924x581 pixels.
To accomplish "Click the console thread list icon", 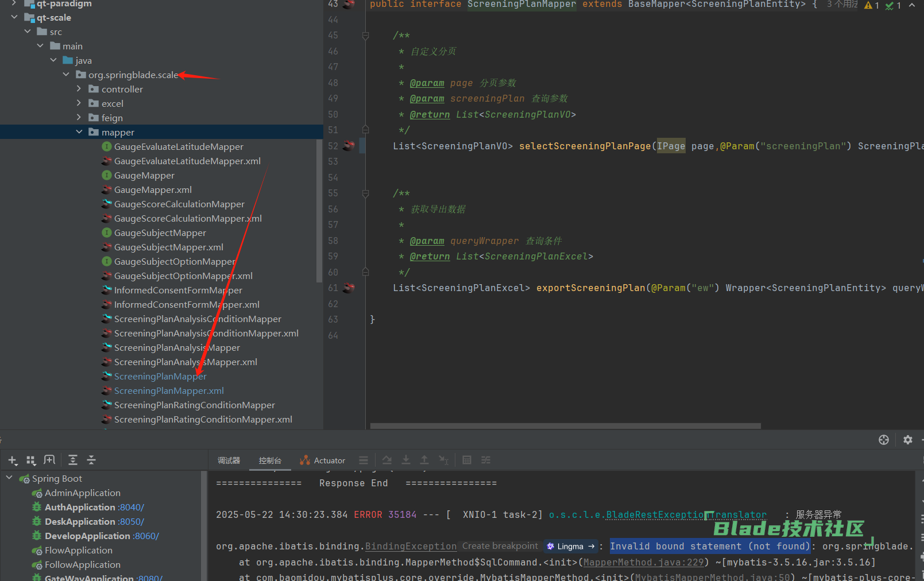I will 363,460.
